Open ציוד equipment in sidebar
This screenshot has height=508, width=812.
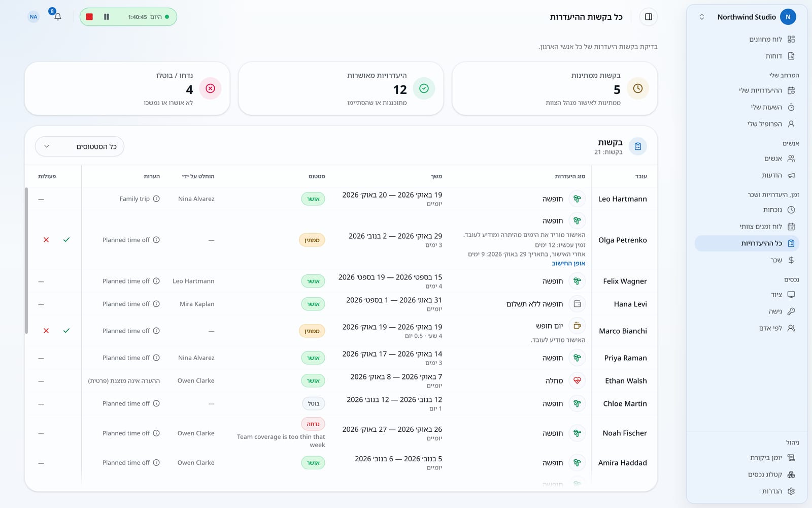pos(747,295)
